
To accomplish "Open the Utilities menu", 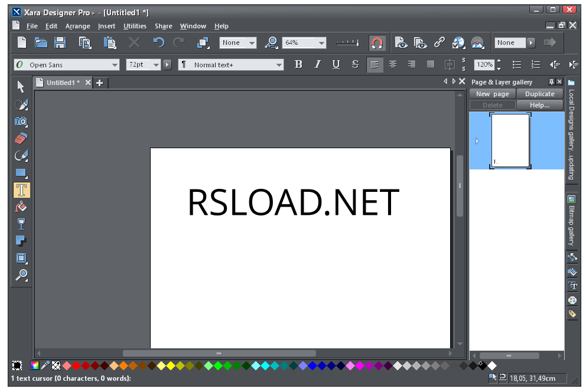I will 135,26.
